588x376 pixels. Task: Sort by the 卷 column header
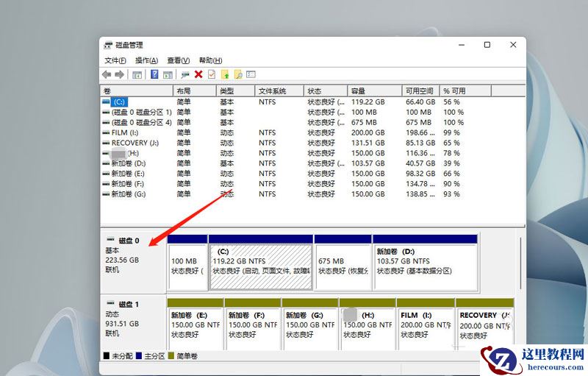click(x=137, y=91)
